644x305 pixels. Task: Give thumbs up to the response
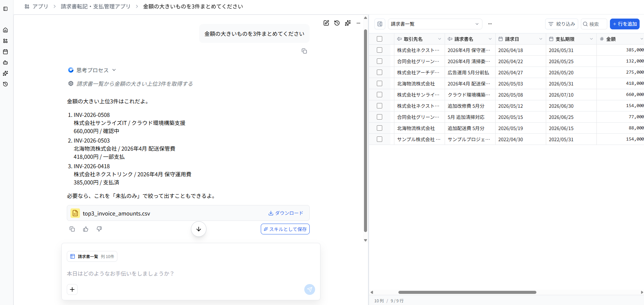86,229
